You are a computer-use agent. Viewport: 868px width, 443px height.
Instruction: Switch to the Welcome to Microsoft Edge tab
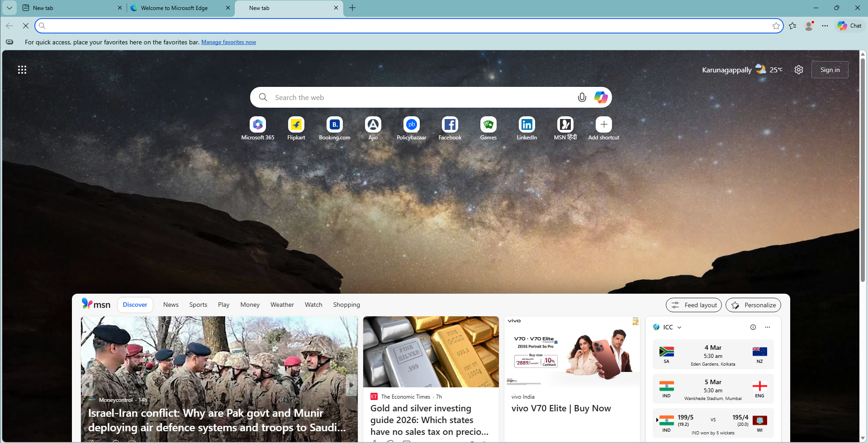click(174, 8)
